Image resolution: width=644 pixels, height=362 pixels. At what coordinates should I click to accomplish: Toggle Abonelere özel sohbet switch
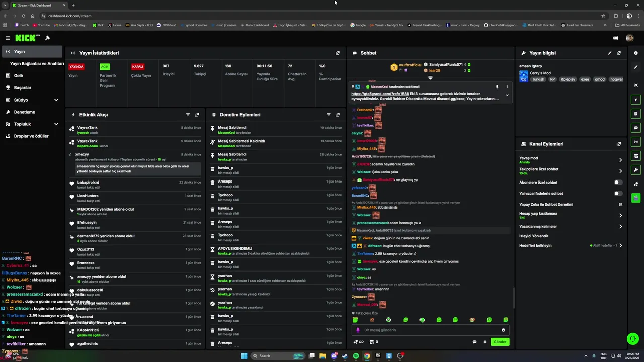coord(618,183)
